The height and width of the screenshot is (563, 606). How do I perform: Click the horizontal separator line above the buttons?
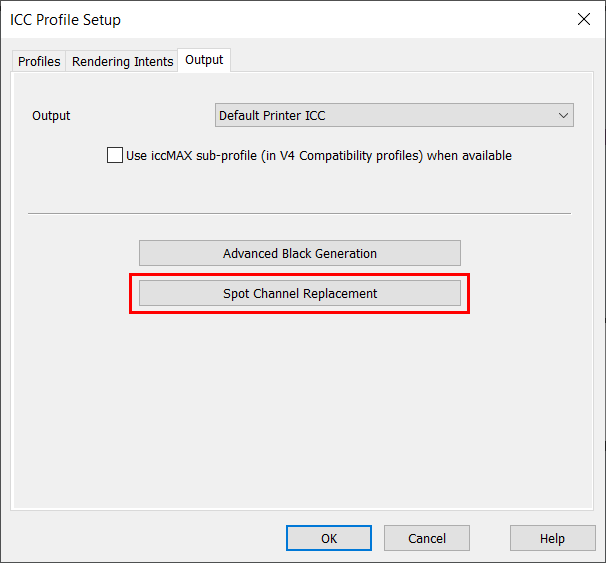click(300, 213)
